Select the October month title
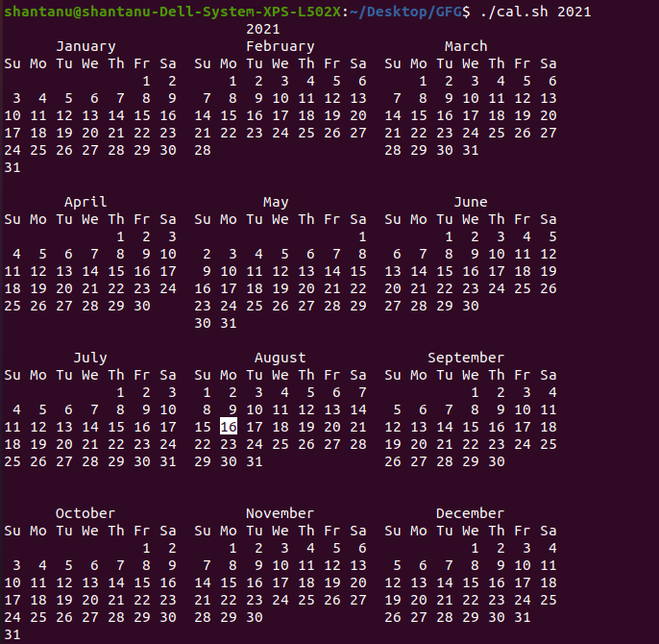Viewport: 659px width, 644px height. [85, 513]
